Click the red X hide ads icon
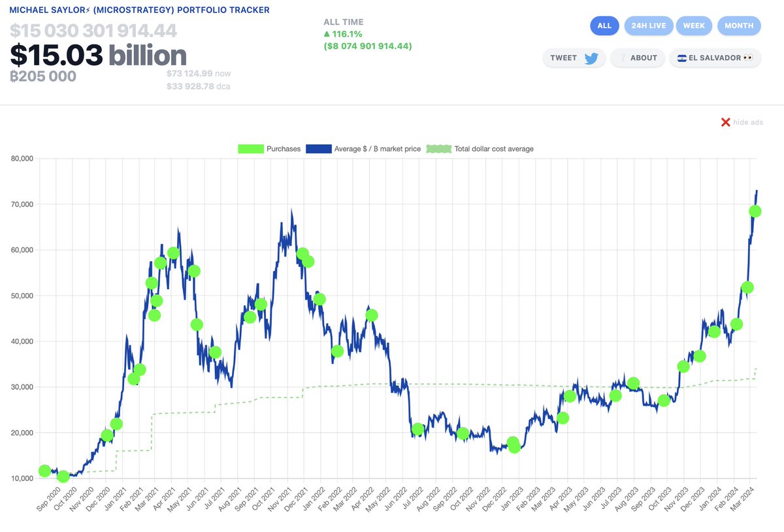The width and height of the screenshot is (784, 532). (725, 122)
